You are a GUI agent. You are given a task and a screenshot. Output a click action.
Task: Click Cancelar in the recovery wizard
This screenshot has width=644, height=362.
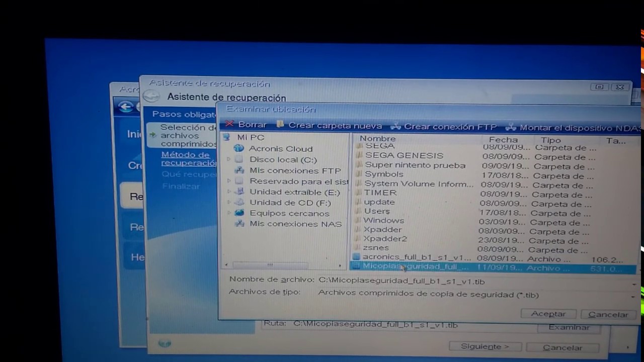pyautogui.click(x=562, y=347)
